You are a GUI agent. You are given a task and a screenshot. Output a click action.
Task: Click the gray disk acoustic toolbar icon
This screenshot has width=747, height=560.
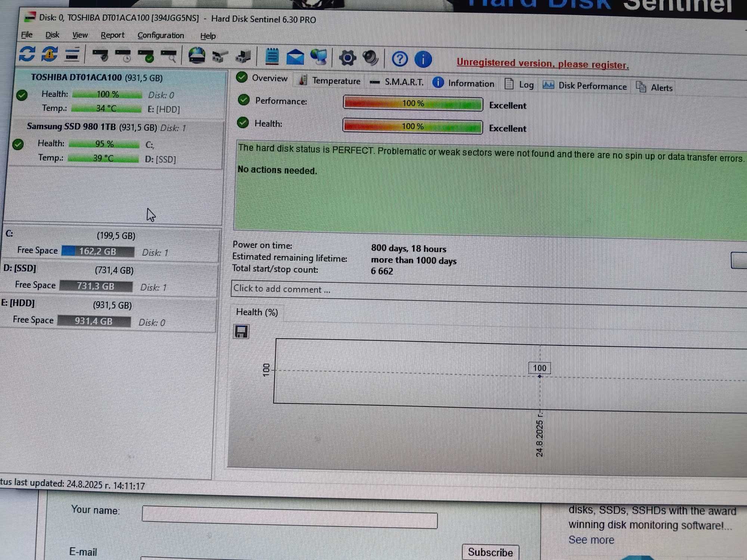point(220,57)
